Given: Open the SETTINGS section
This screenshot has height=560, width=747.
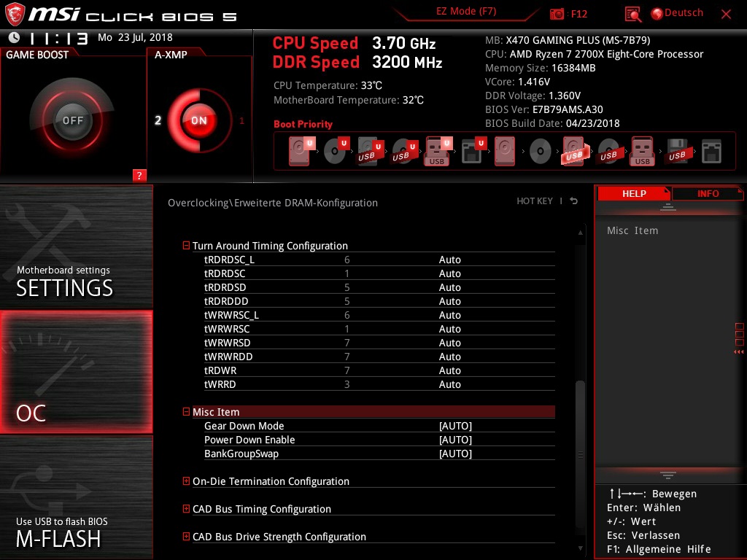Looking at the screenshot, I should pyautogui.click(x=76, y=247).
